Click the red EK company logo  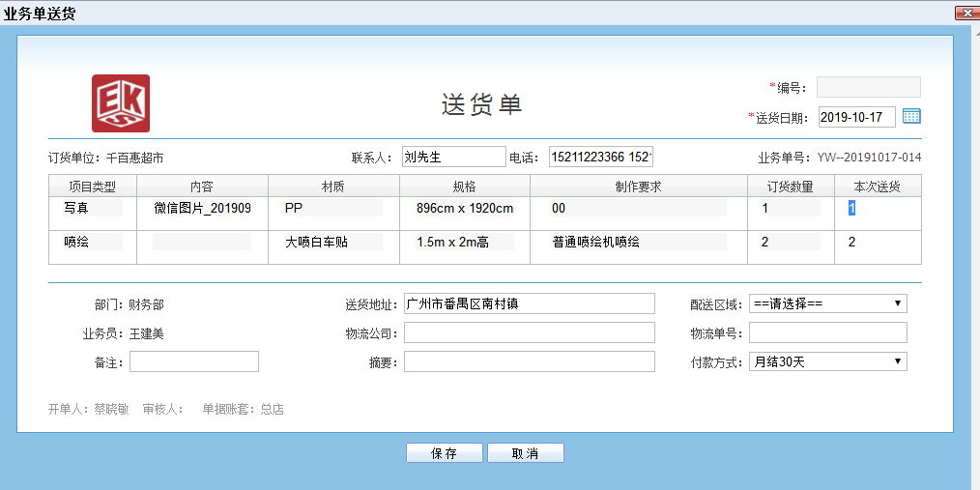pos(121,103)
